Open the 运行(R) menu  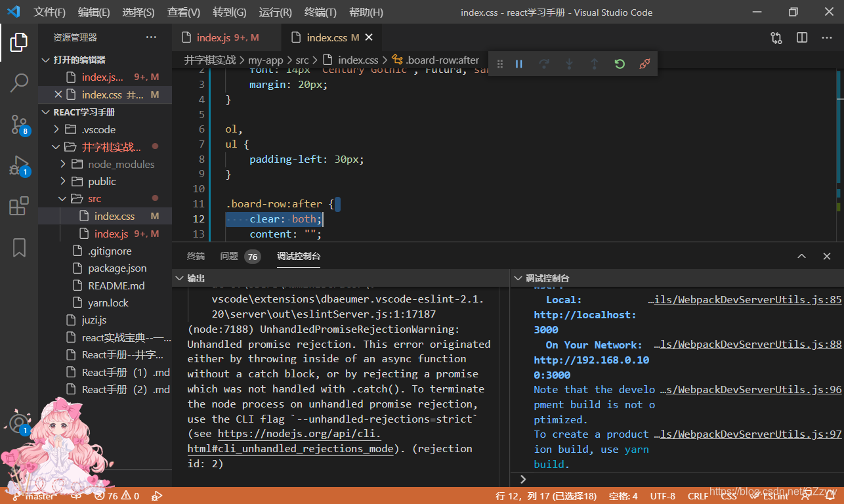tap(276, 12)
